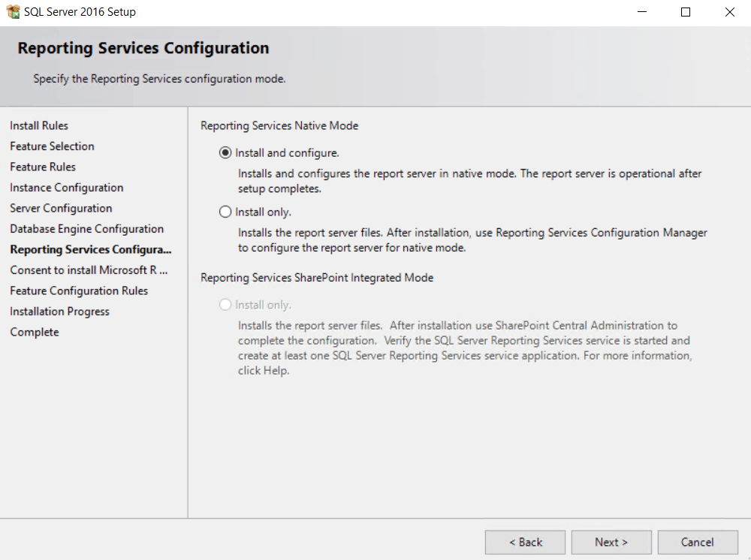Click the SQL Server Setup icon in title bar
The height and width of the screenshot is (560, 751).
pyautogui.click(x=12, y=11)
